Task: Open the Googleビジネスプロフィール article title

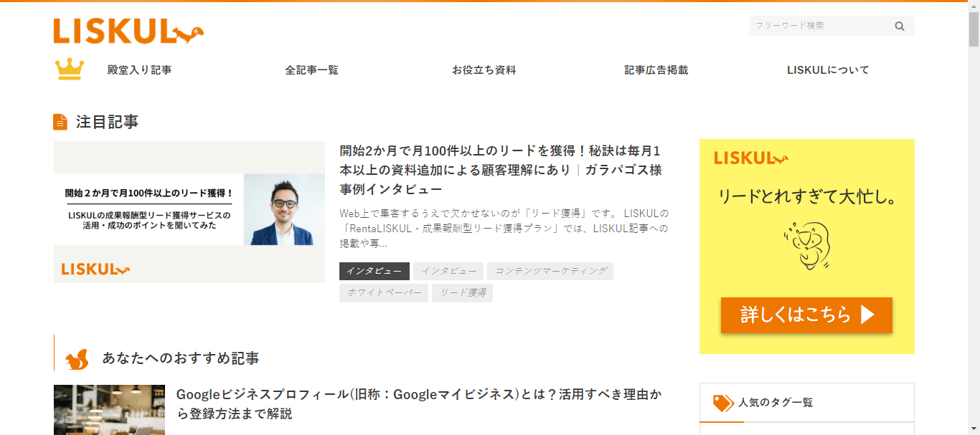Action: [x=419, y=404]
